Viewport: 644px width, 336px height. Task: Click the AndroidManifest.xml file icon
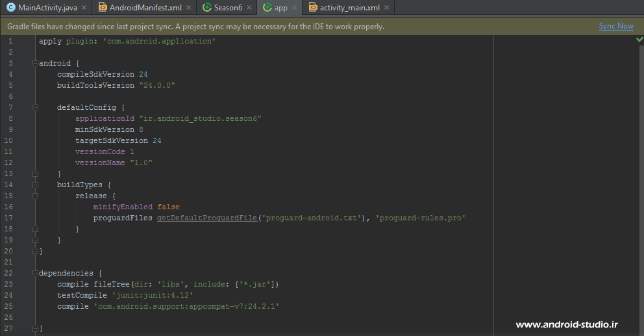(103, 8)
